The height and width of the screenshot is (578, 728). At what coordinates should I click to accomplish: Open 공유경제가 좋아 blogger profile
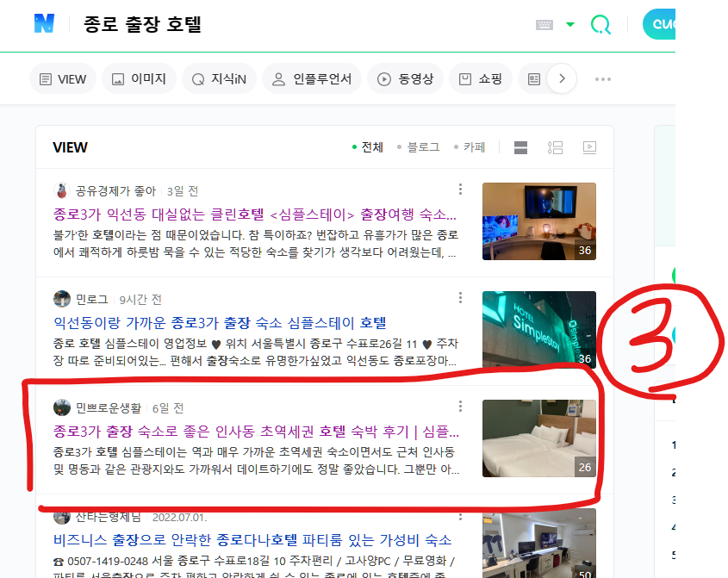click(115, 191)
